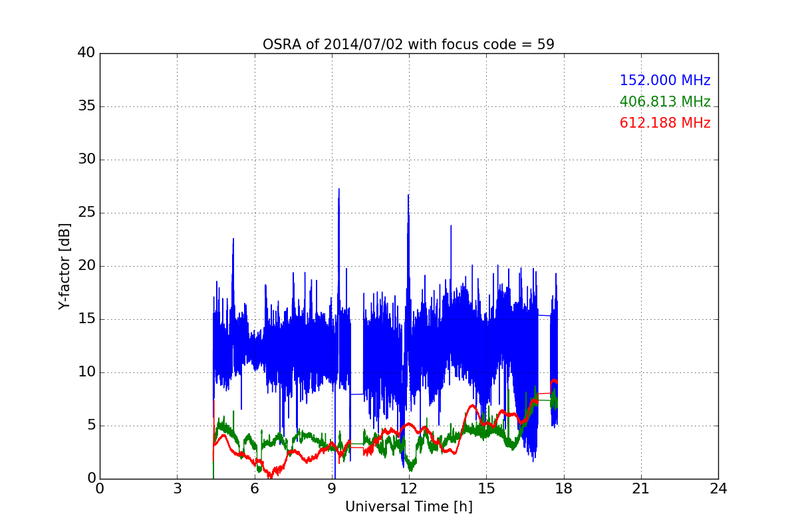Click the x-axis tick label 21

641,489
